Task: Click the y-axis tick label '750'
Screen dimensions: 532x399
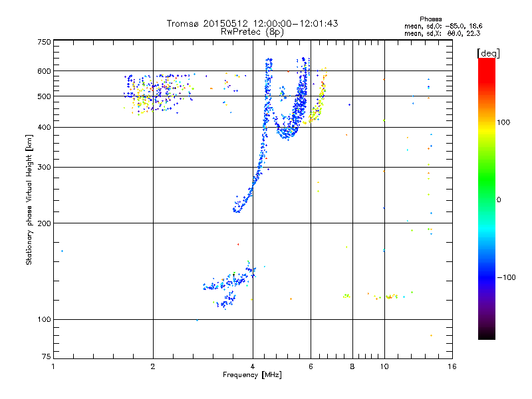Action: coord(45,42)
